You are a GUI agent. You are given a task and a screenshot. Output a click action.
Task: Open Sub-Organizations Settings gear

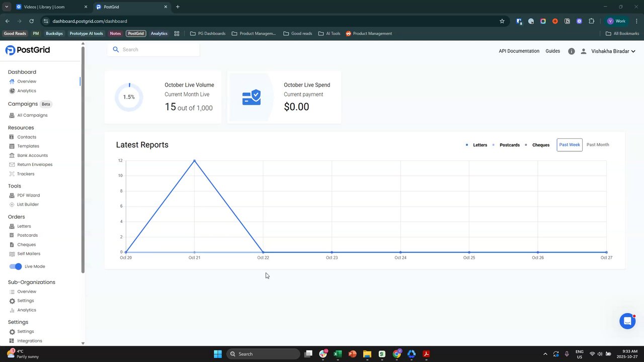click(12, 301)
